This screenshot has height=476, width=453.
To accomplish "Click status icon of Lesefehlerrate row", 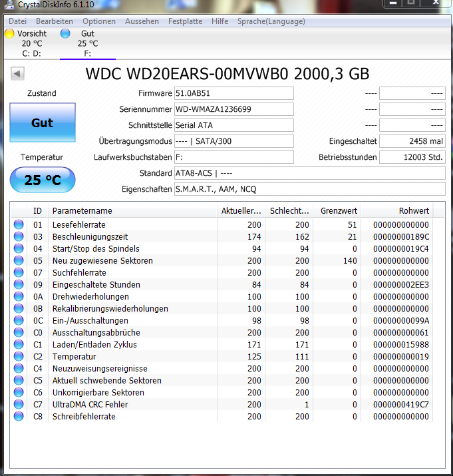I will 19,224.
